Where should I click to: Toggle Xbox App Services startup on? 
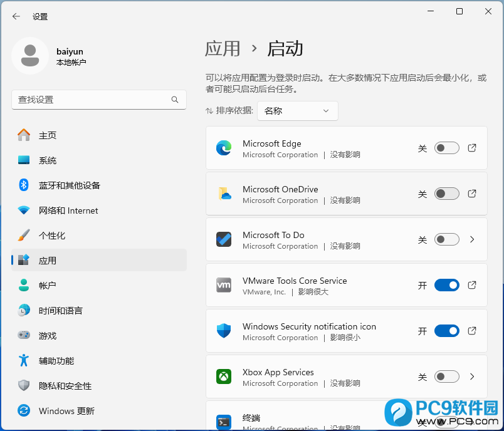[x=447, y=376]
